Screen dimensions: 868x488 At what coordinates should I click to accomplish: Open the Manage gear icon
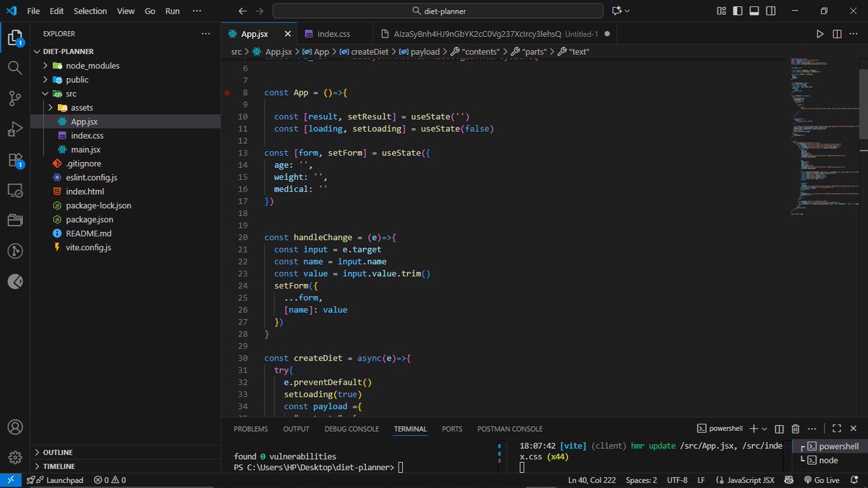(14, 458)
